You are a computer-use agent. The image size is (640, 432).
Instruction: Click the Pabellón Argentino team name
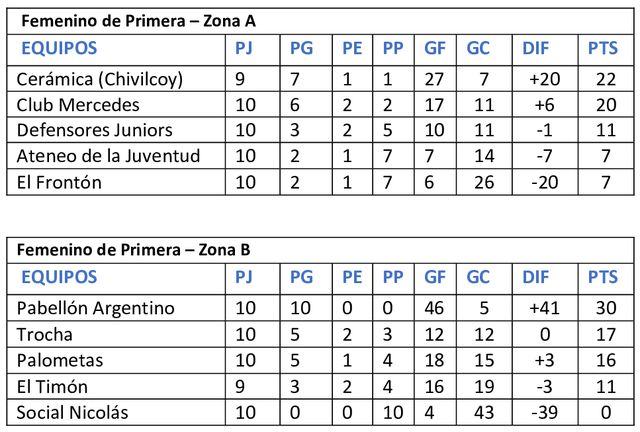coord(96,308)
